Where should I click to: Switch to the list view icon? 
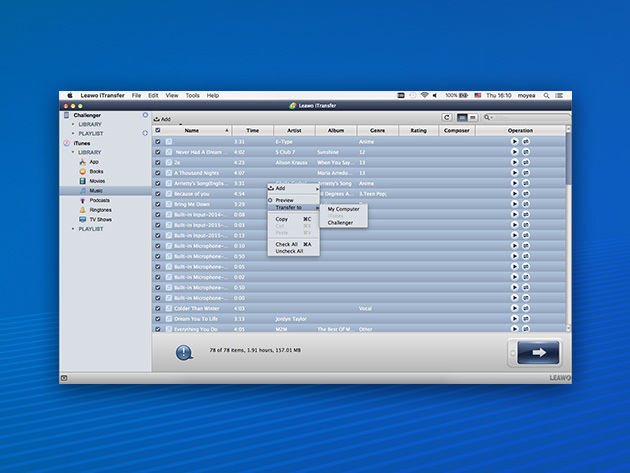pos(462,118)
